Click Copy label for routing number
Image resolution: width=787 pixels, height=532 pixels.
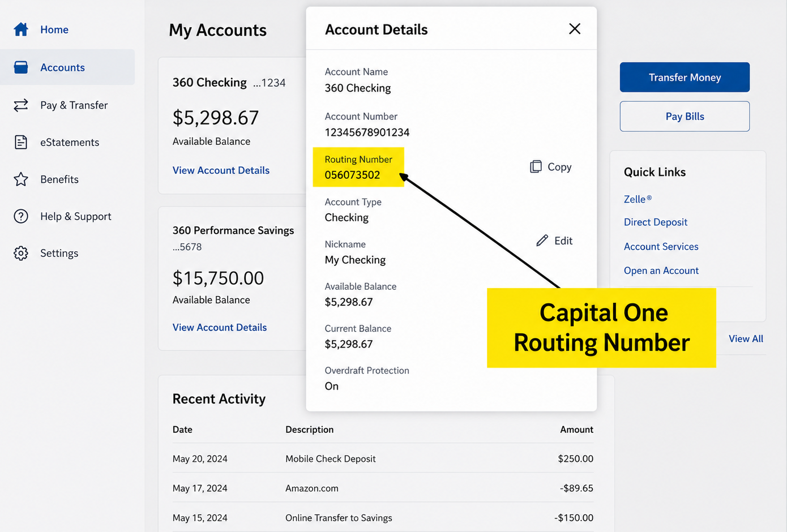coord(559,167)
